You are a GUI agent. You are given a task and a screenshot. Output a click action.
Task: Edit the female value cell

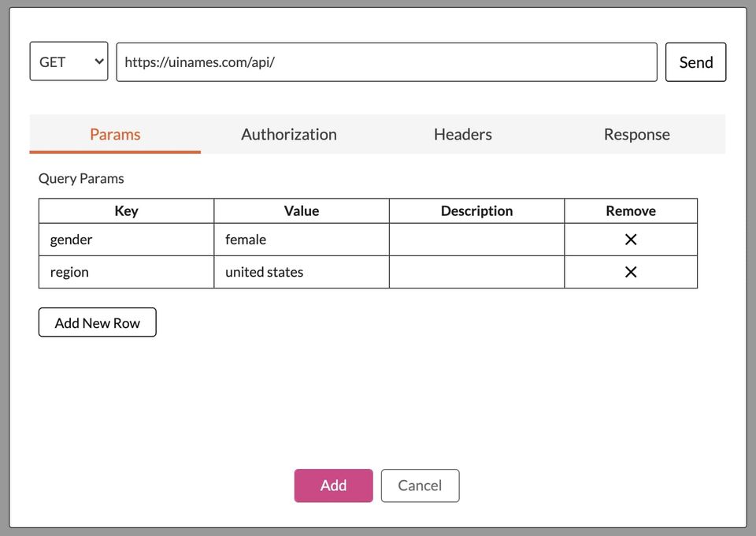tap(301, 240)
